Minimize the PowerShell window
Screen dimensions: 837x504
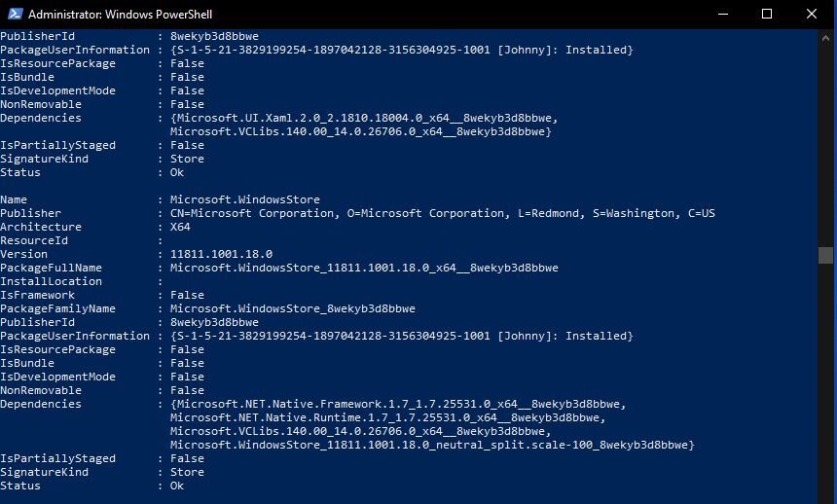pos(723,14)
